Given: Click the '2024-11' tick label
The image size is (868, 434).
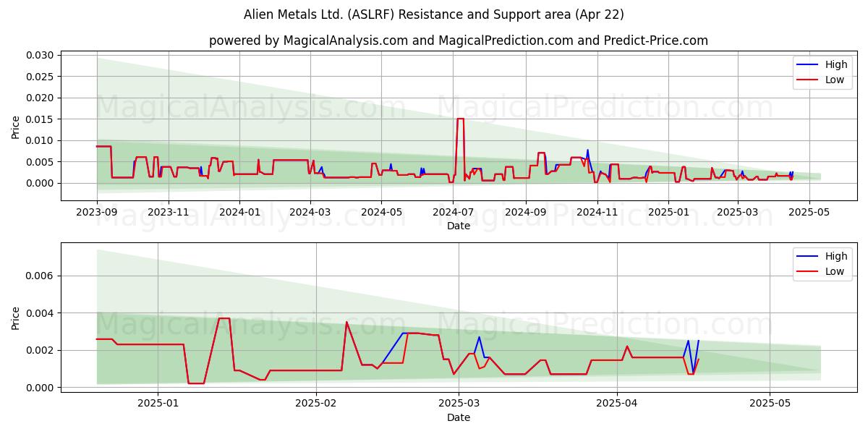Looking at the screenshot, I should pos(596,211).
